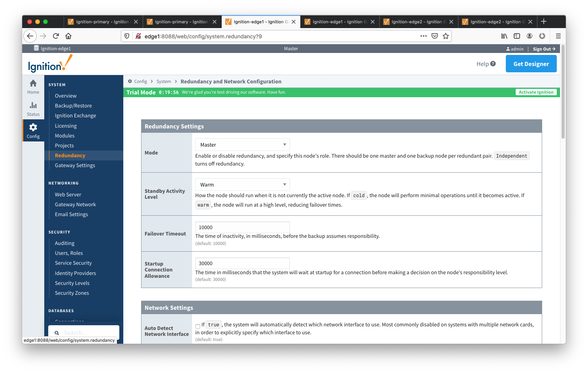The image size is (588, 373).
Task: Click the Sign Out link
Action: click(544, 49)
